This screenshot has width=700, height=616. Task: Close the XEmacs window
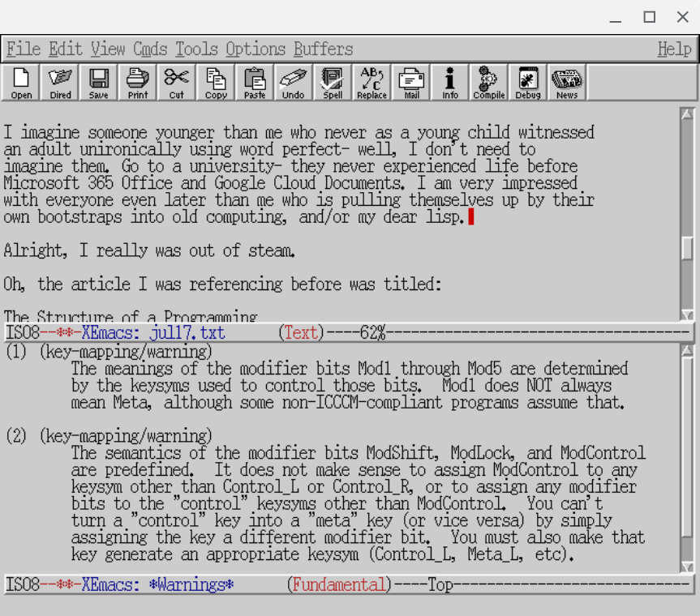pyautogui.click(x=683, y=17)
